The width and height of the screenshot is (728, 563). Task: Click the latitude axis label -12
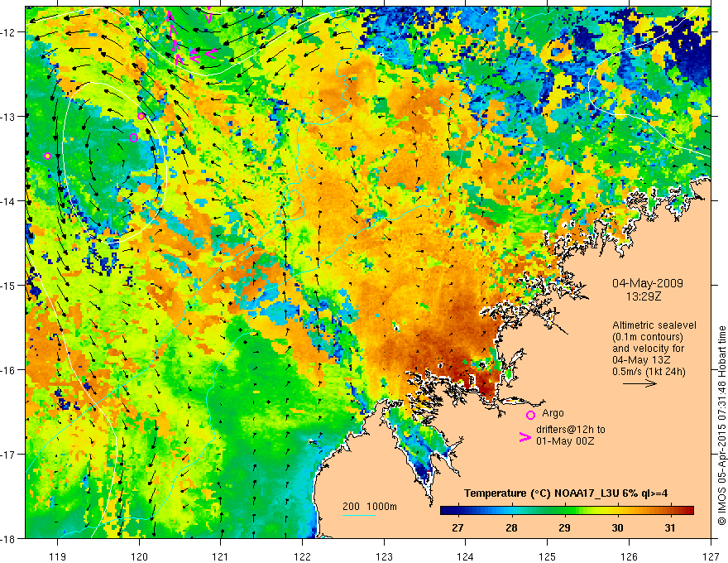coord(9,32)
